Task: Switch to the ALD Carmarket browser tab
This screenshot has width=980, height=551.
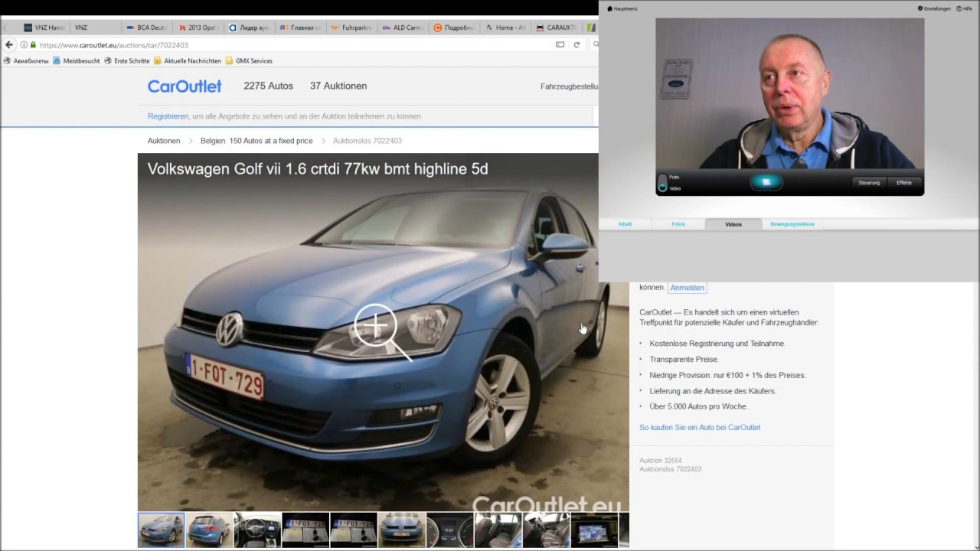Action: (403, 28)
